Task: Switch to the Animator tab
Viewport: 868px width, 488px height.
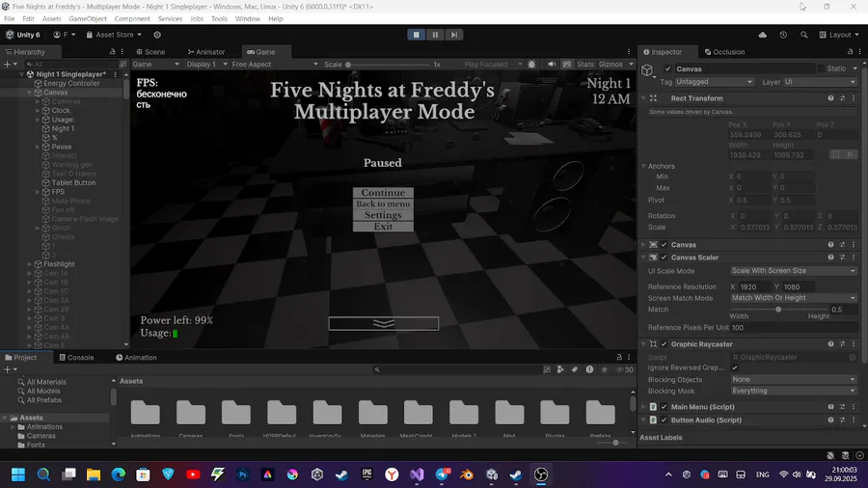Action: click(206, 51)
